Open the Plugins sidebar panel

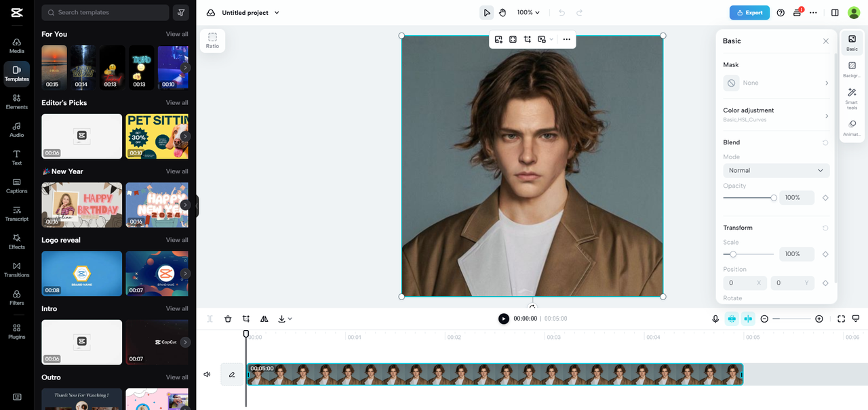click(x=17, y=331)
